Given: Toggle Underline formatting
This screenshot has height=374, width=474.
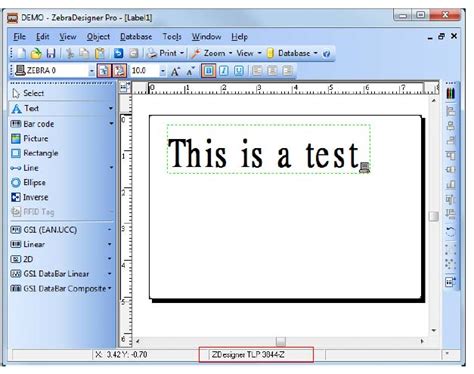Looking at the screenshot, I should coord(239,71).
